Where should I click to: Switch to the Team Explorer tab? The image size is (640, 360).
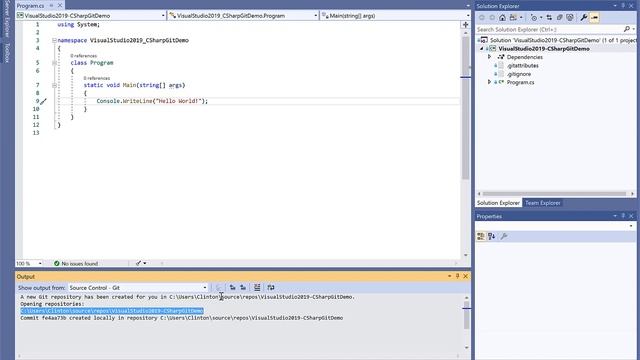542,203
